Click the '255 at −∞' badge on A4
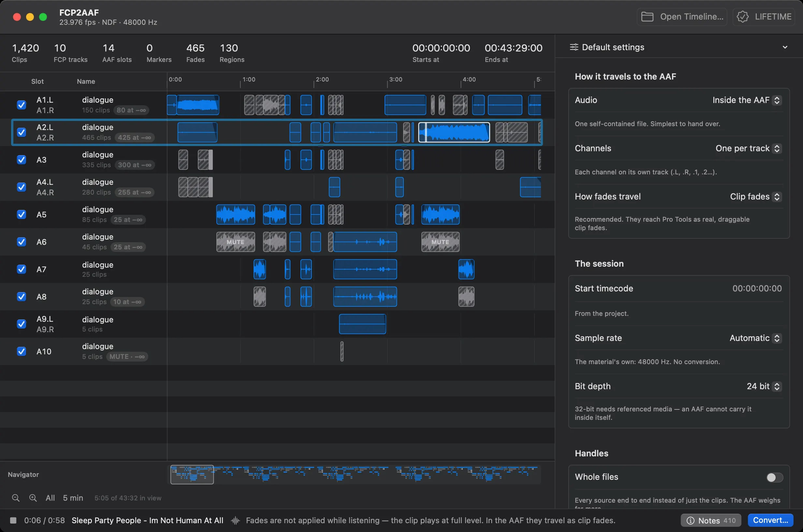Screen dimensions: 803x532 [x=135, y=192]
